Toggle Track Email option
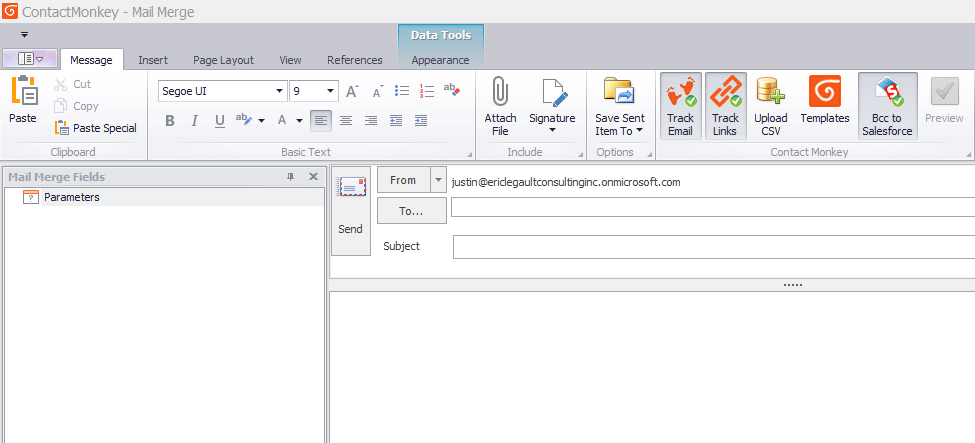Screen dimensions: 975x443 (680, 106)
